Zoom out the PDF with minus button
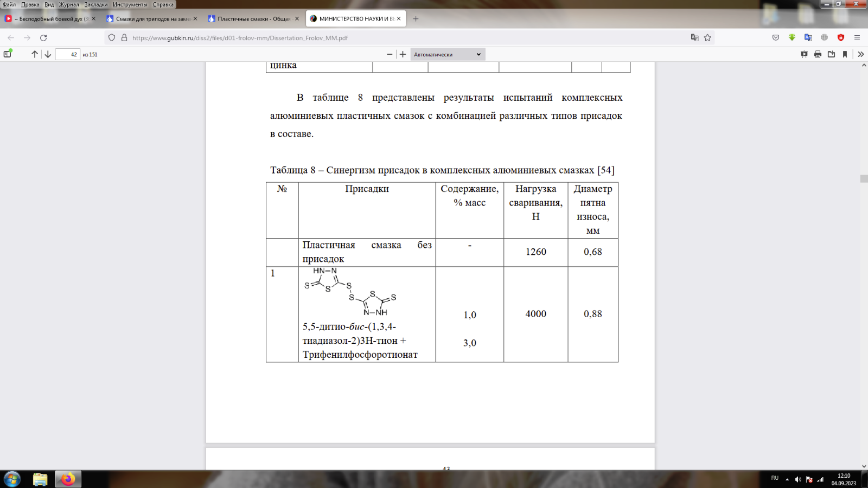The width and height of the screenshot is (868, 488). tap(390, 54)
